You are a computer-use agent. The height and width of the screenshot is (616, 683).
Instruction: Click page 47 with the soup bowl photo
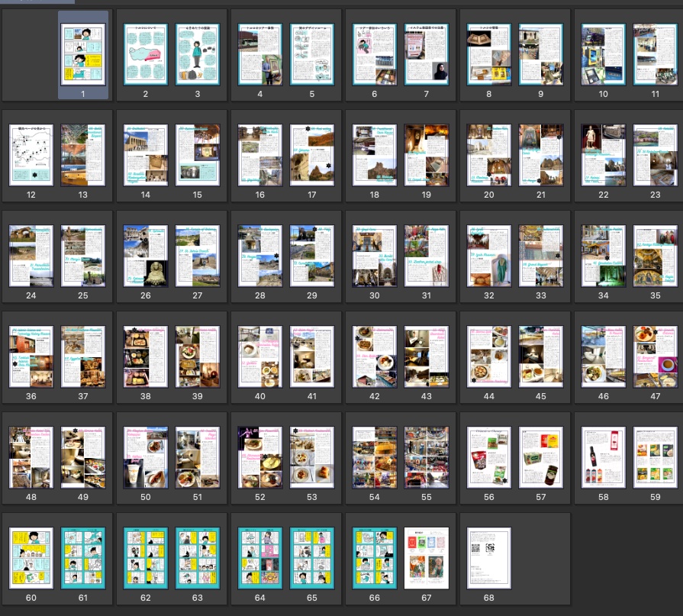[x=655, y=356]
